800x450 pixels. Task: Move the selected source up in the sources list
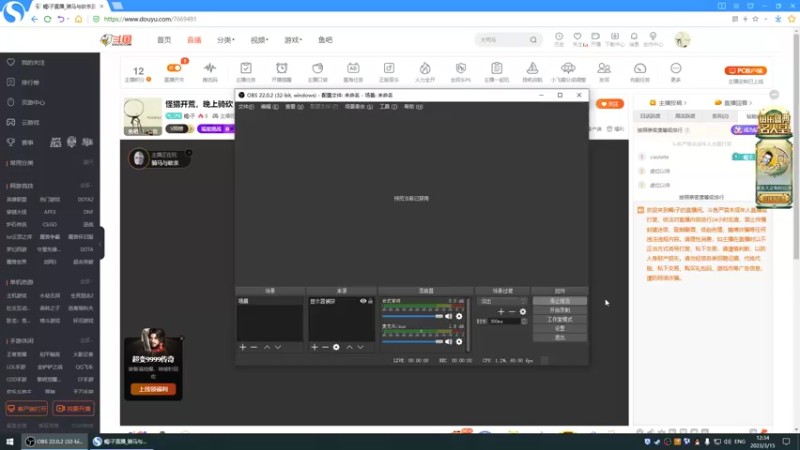(x=349, y=347)
